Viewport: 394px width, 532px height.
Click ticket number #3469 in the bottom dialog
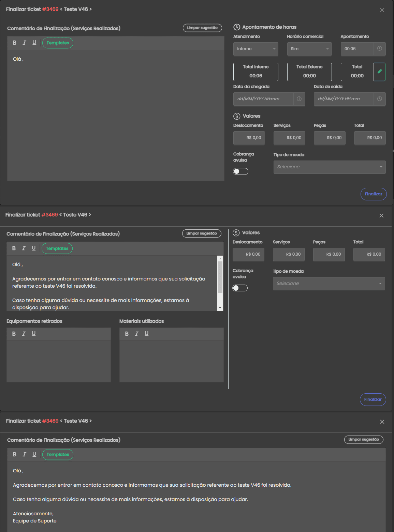[50, 421]
